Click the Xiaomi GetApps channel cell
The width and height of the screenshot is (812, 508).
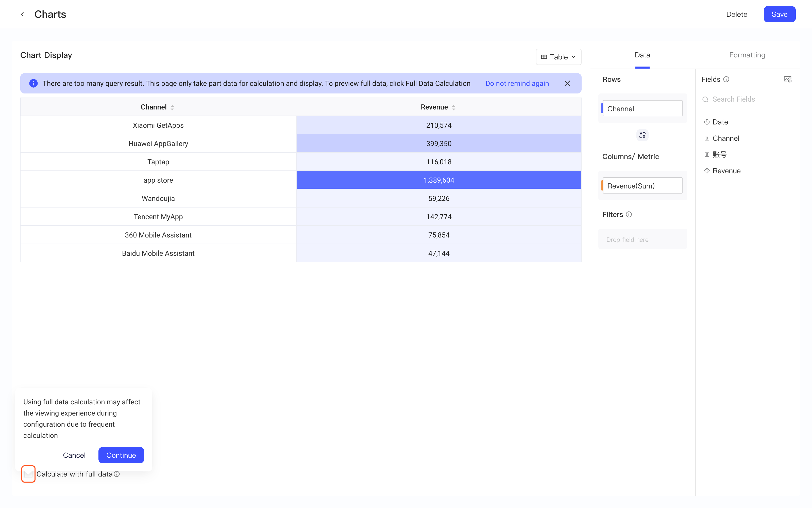click(158, 125)
